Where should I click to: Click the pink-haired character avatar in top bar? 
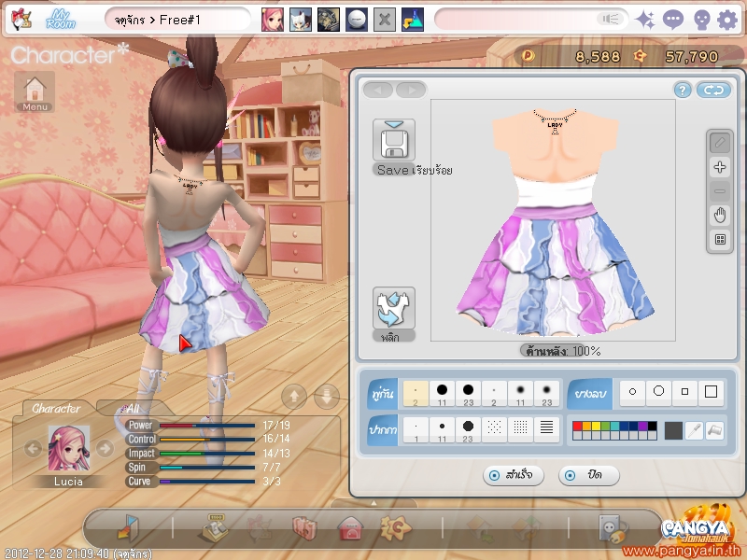pos(273,20)
